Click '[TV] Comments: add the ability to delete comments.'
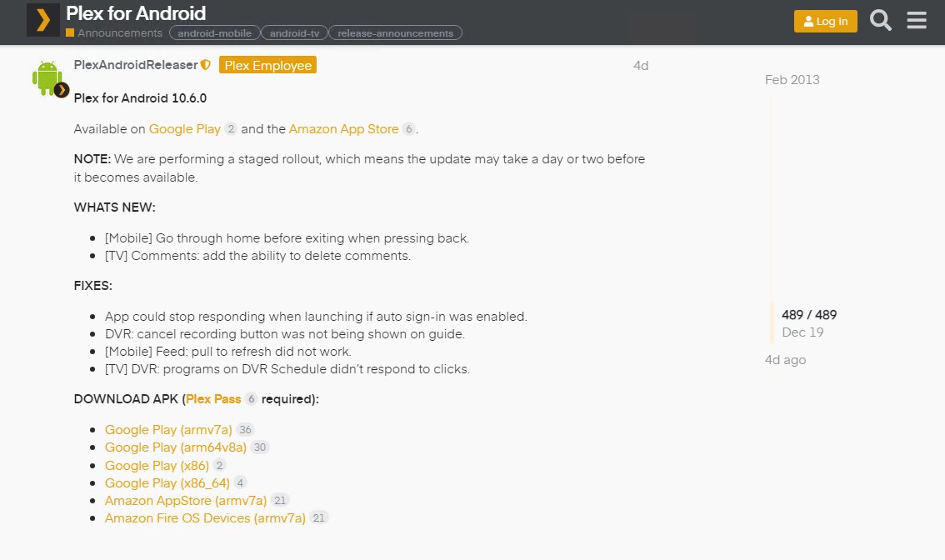This screenshot has height=560, width=945. [x=257, y=256]
